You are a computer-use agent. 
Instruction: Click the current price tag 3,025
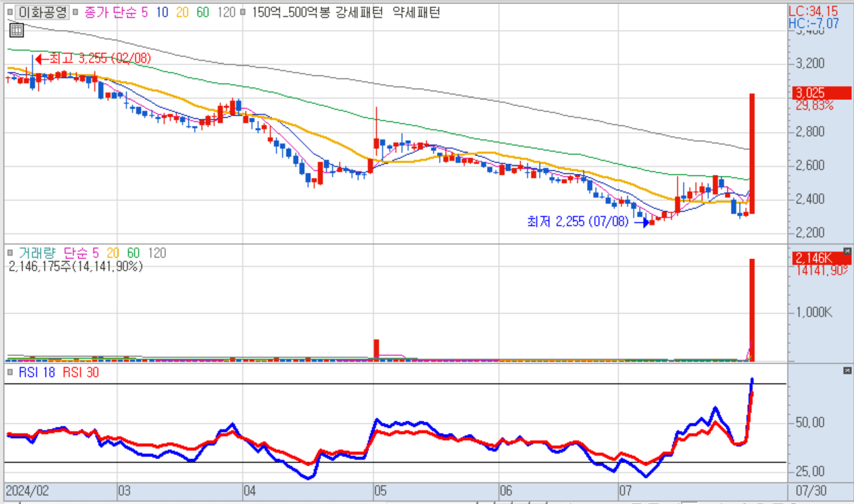822,93
